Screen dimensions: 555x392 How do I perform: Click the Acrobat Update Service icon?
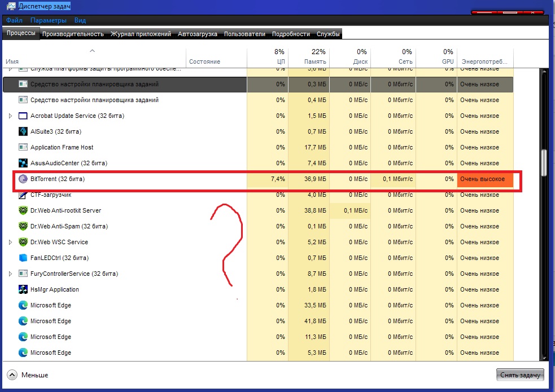[x=23, y=116]
